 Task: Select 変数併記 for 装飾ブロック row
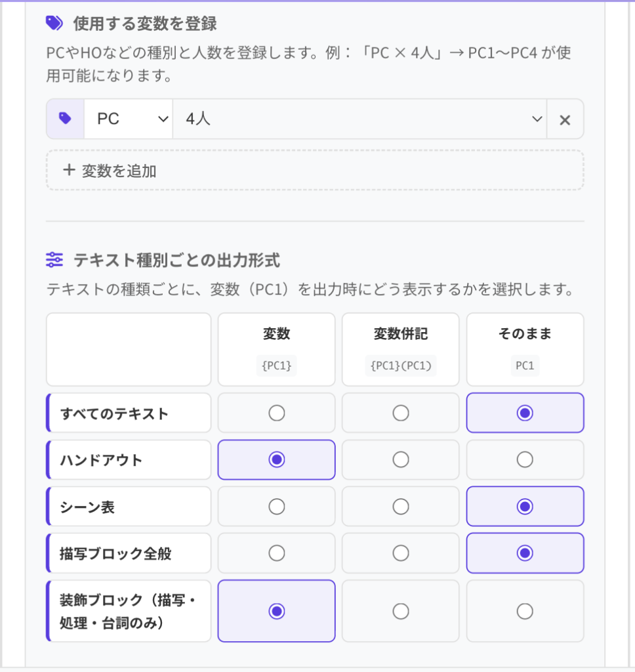[x=401, y=611]
